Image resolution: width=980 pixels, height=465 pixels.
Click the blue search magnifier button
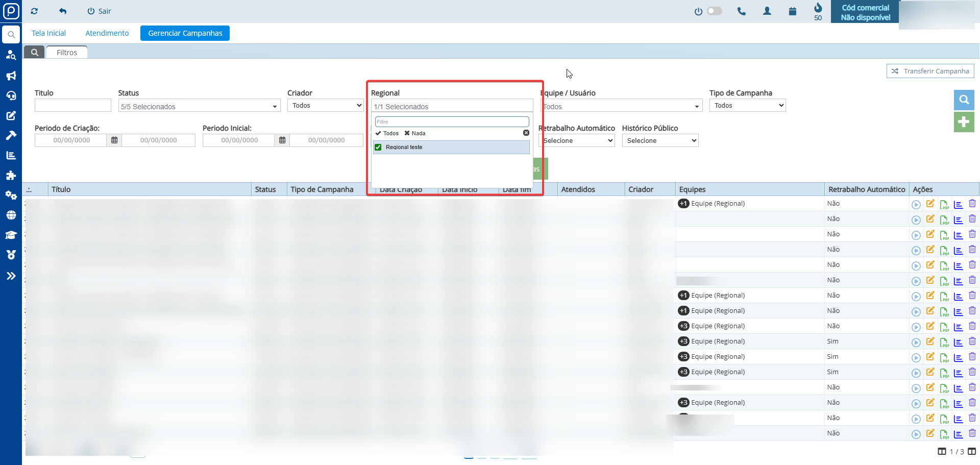click(x=964, y=100)
